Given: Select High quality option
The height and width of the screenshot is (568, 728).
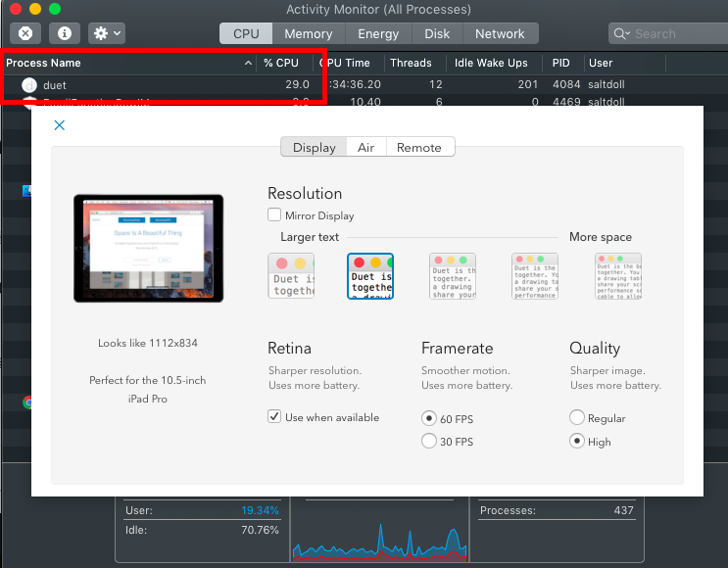Looking at the screenshot, I should [577, 441].
